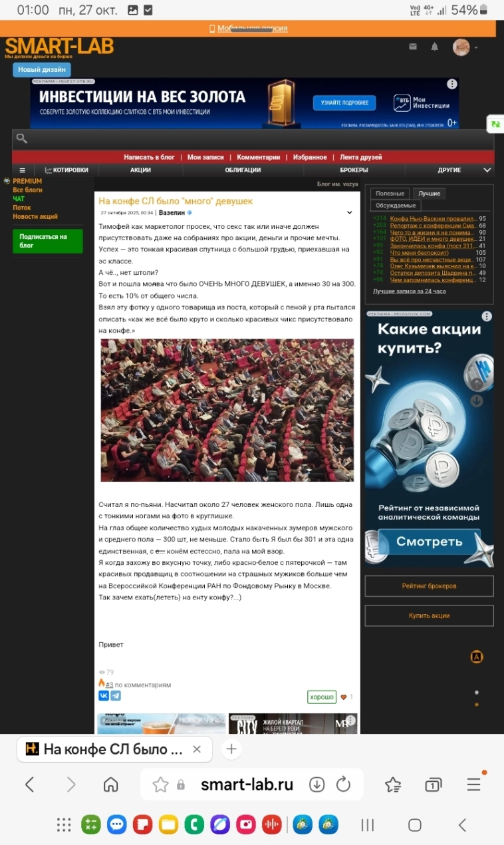Click the site search field
This screenshot has width=504, height=845.
coord(253,138)
